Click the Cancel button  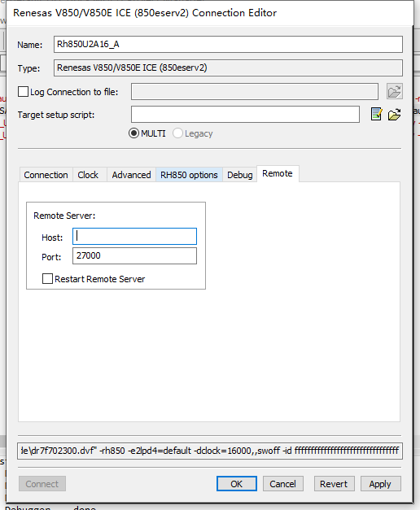(283, 484)
